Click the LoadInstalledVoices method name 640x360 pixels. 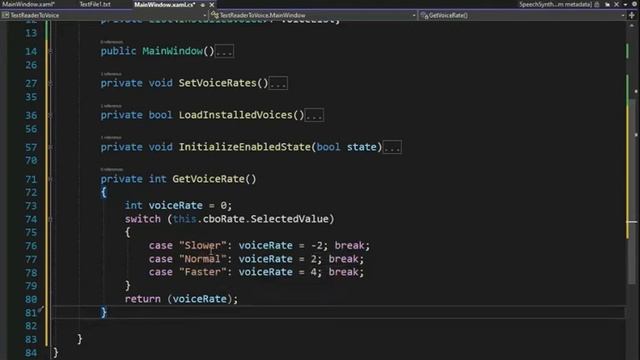click(236, 115)
